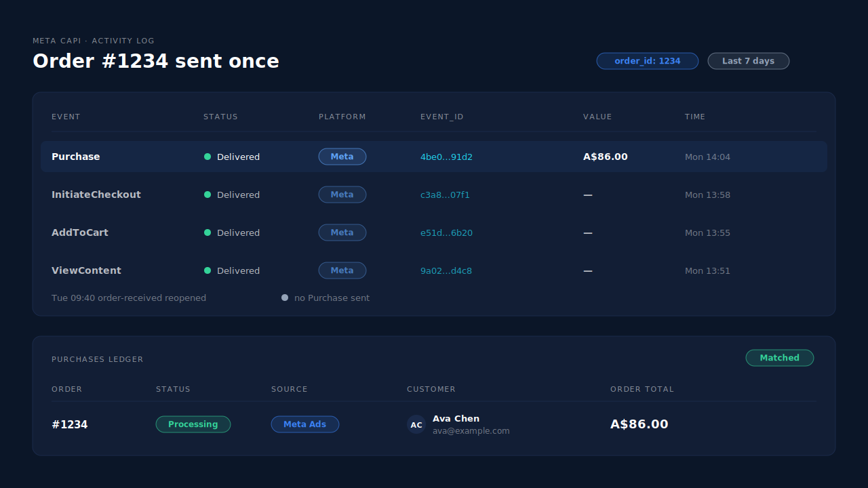Click the A$86.00 value in Purchase row
The height and width of the screenshot is (488, 868).
click(x=606, y=157)
